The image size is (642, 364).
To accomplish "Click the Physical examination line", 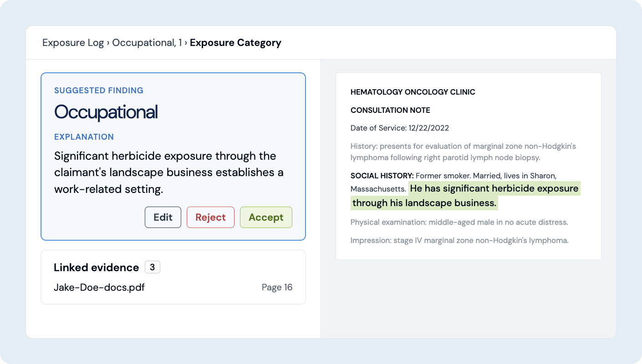I will (x=459, y=222).
